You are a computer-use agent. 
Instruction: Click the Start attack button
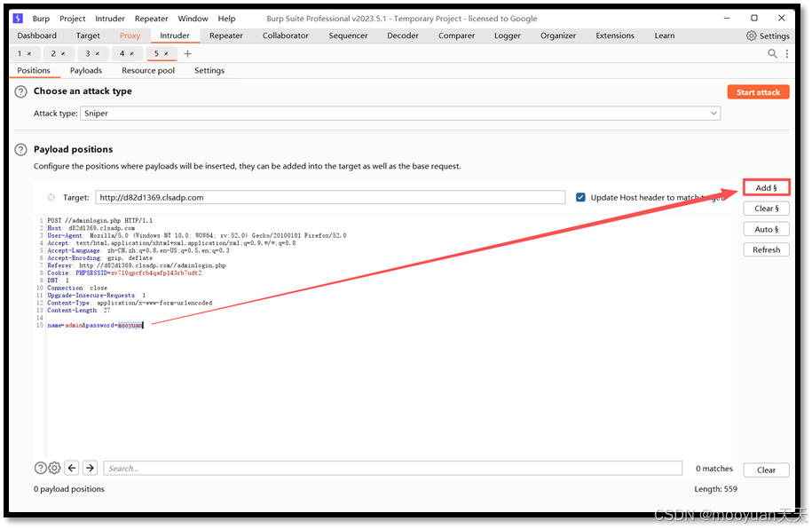[758, 92]
